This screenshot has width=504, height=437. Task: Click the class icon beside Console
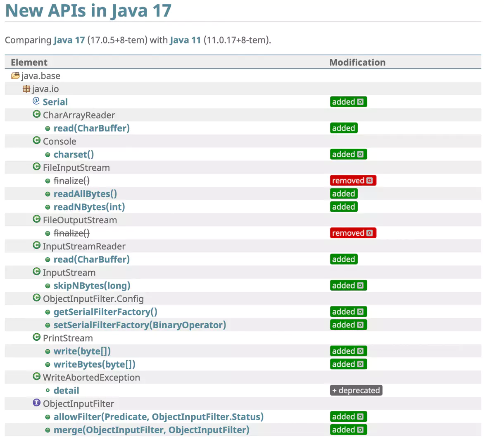[x=36, y=141]
